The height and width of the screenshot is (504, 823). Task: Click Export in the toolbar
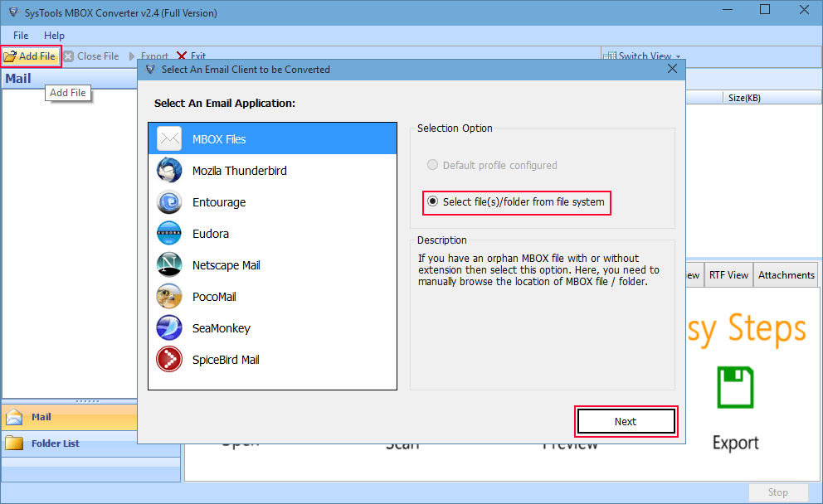pyautogui.click(x=148, y=56)
